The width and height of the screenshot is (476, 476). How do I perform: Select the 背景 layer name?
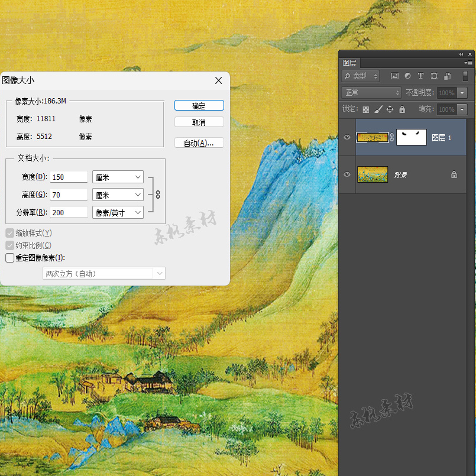coord(400,175)
